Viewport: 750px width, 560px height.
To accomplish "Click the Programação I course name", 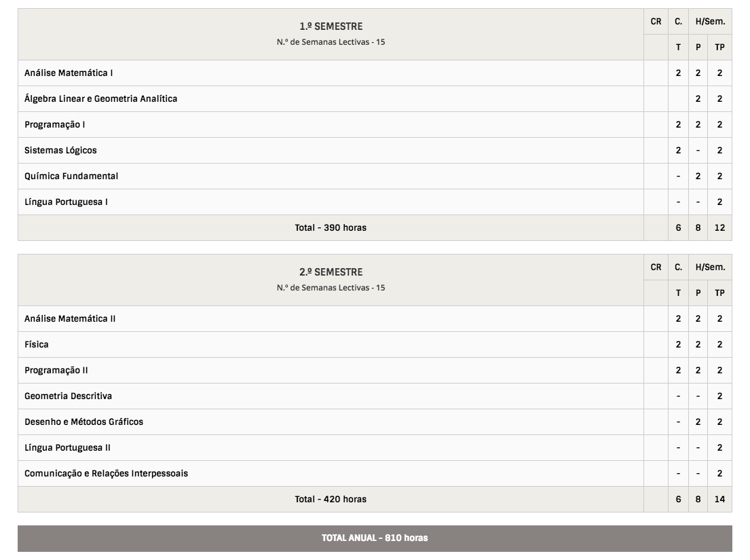I will [x=55, y=125].
